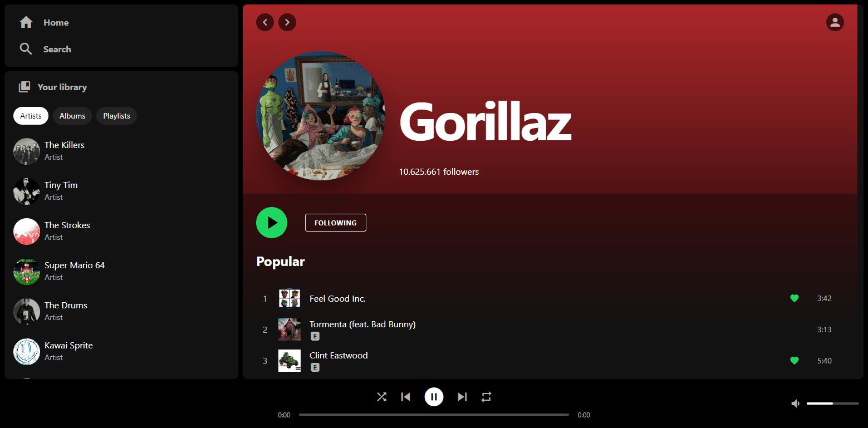Click the Home menu label

(x=56, y=22)
